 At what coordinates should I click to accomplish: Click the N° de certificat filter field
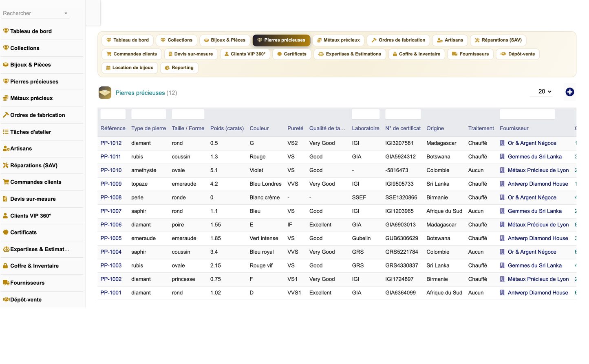click(x=403, y=114)
